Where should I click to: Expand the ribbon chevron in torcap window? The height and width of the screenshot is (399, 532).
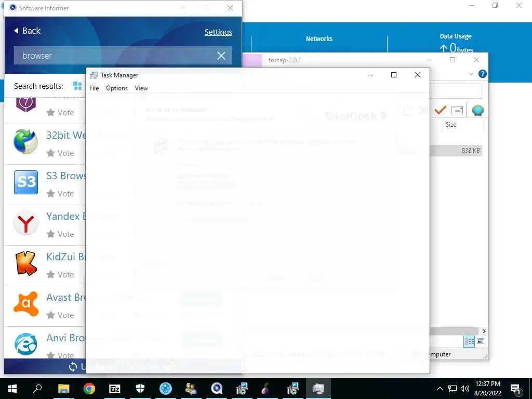[x=471, y=74]
